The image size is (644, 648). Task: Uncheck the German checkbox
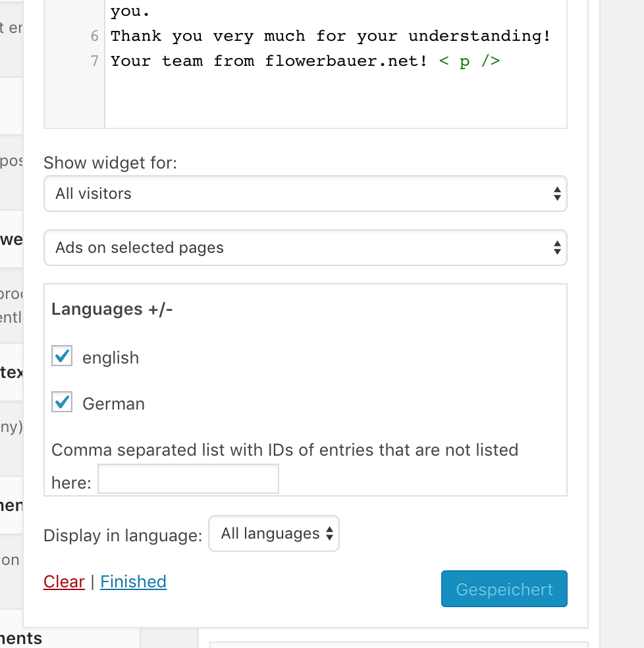(62, 402)
